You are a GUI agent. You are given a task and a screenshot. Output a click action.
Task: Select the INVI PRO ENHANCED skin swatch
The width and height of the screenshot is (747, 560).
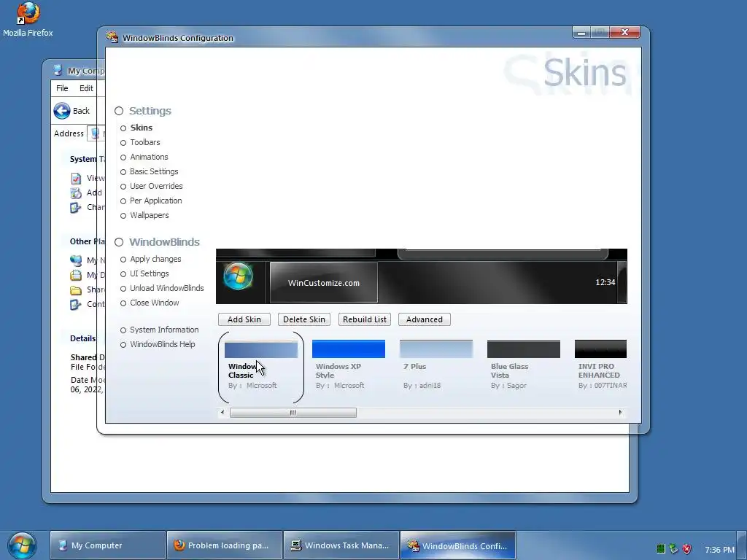(x=601, y=349)
